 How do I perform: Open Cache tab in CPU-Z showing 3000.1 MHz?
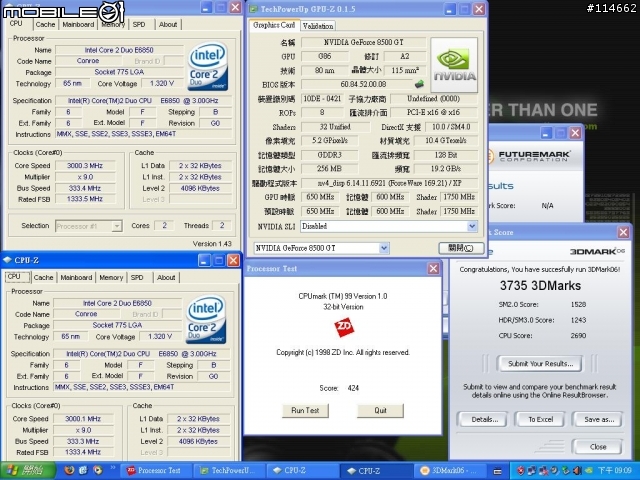[x=43, y=278]
